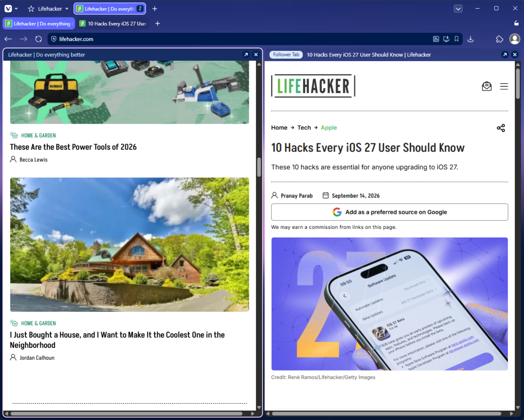Screen dimensions: 524x420
Task: Click the 'September 14, 2026' date
Action: [355, 196]
